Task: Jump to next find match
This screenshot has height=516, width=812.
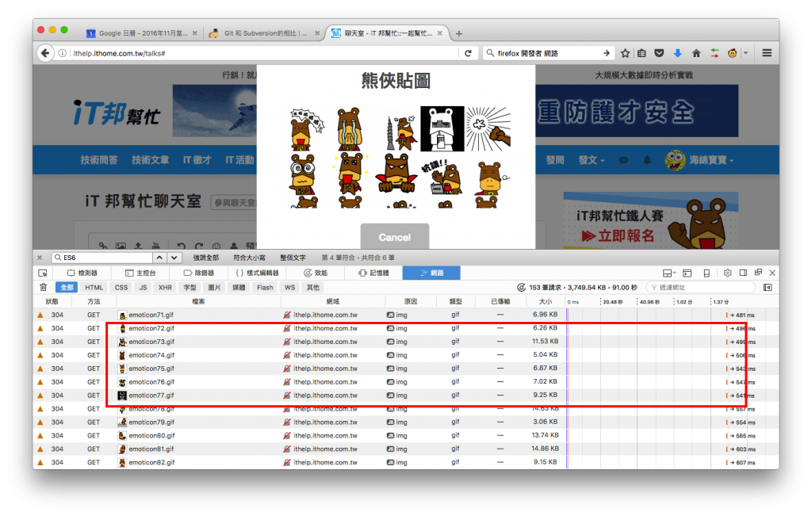Action: (174, 258)
